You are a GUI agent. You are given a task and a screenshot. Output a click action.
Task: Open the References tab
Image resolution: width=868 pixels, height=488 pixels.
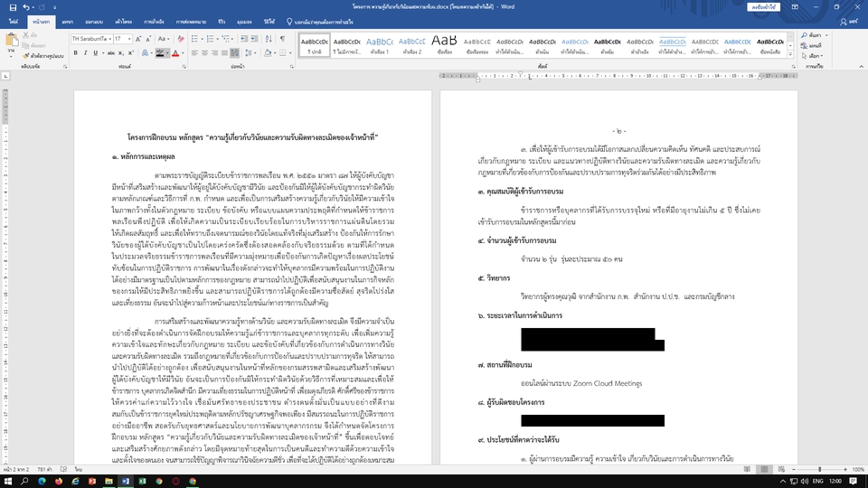coord(154,22)
